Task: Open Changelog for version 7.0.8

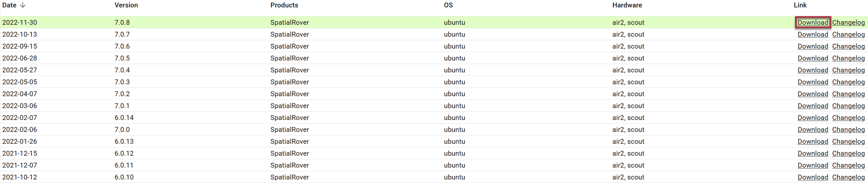Action: (848, 23)
